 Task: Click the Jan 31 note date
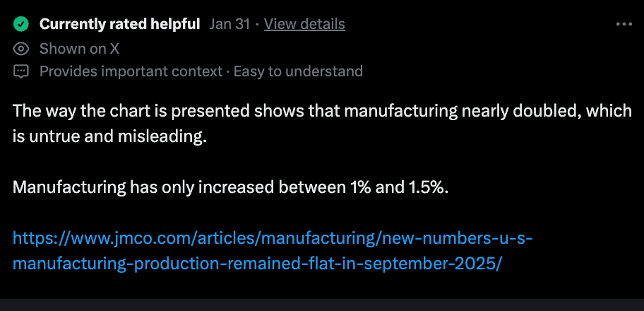coord(230,24)
